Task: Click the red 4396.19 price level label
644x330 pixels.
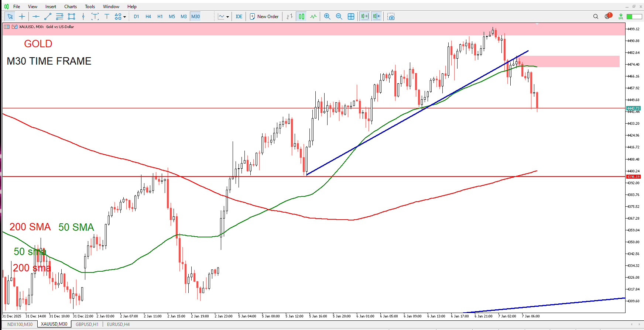Action: [x=633, y=177]
